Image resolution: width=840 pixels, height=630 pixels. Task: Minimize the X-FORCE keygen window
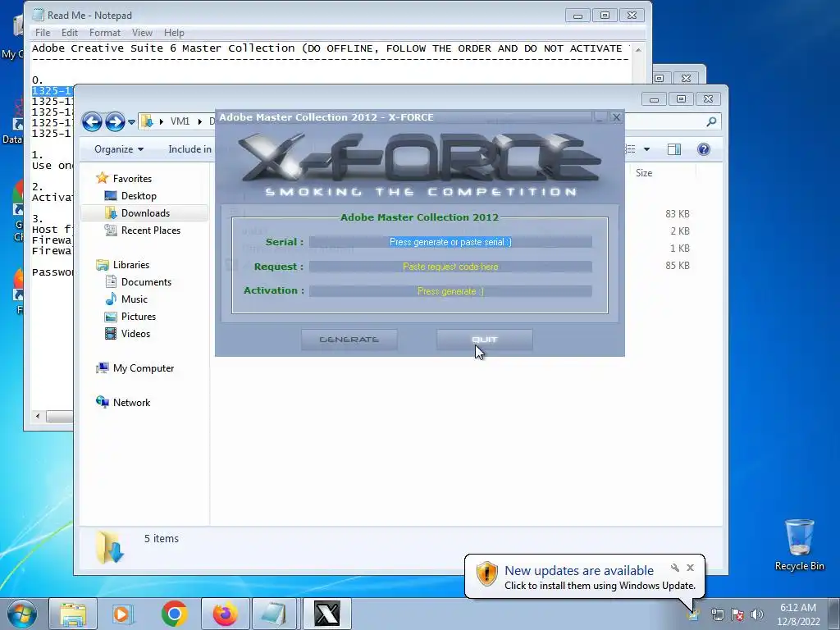pyautogui.click(x=600, y=116)
